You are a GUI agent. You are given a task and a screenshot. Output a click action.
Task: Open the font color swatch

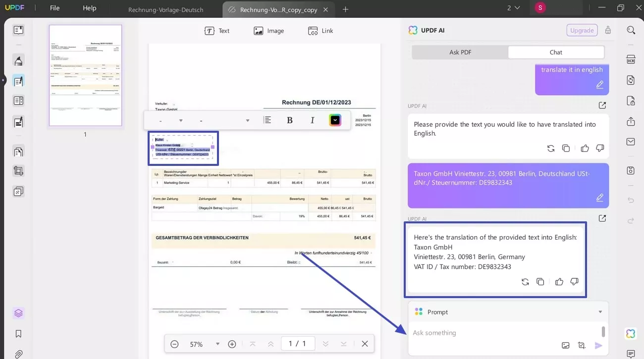point(335,120)
